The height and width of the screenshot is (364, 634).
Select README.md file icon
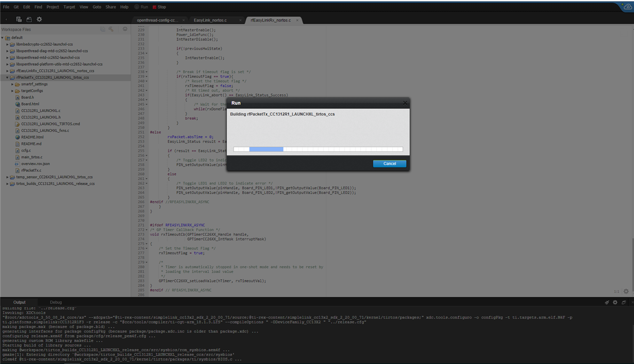coord(18,144)
